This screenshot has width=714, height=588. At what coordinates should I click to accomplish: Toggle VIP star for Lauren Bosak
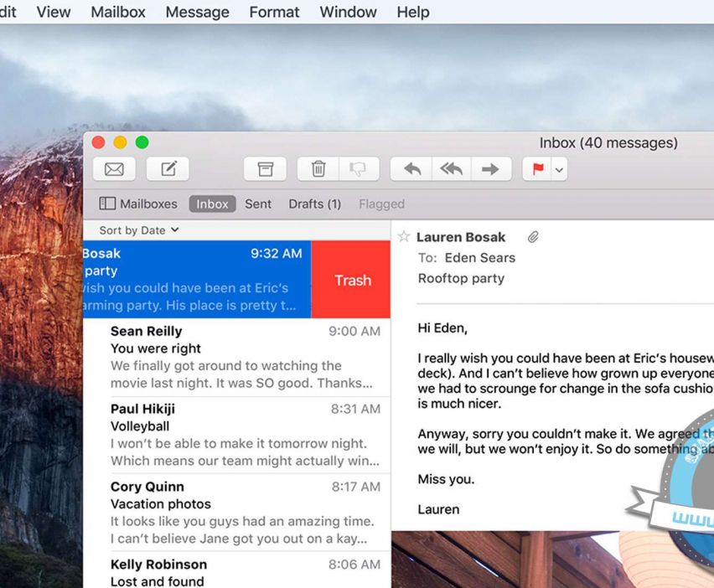click(404, 237)
